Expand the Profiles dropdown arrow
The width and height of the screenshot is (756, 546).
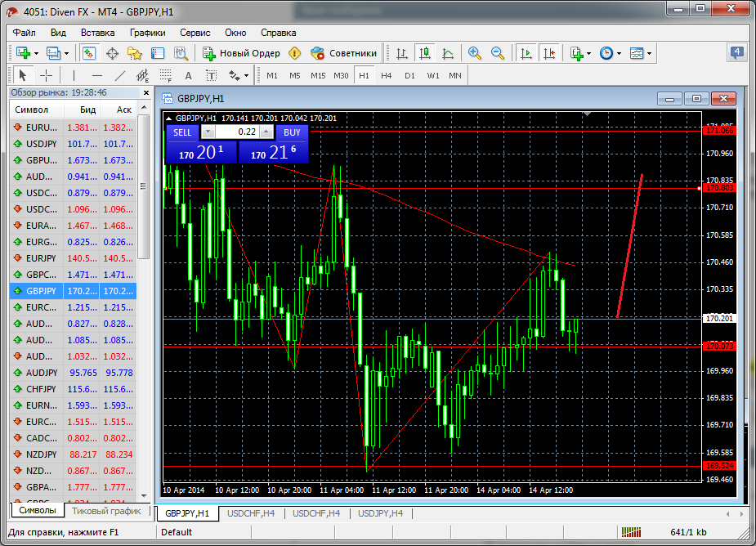tap(66, 54)
